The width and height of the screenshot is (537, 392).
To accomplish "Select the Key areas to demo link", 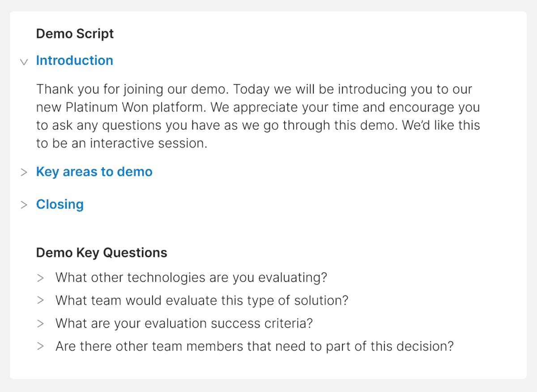I will [x=94, y=172].
